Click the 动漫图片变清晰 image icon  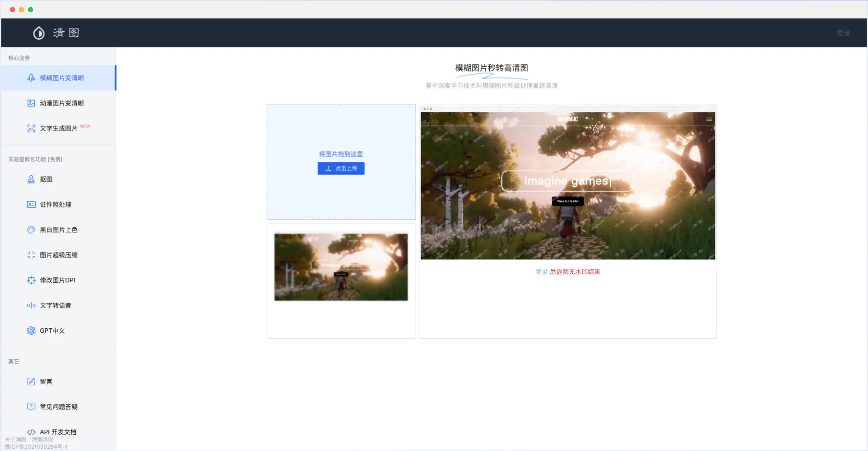(31, 103)
